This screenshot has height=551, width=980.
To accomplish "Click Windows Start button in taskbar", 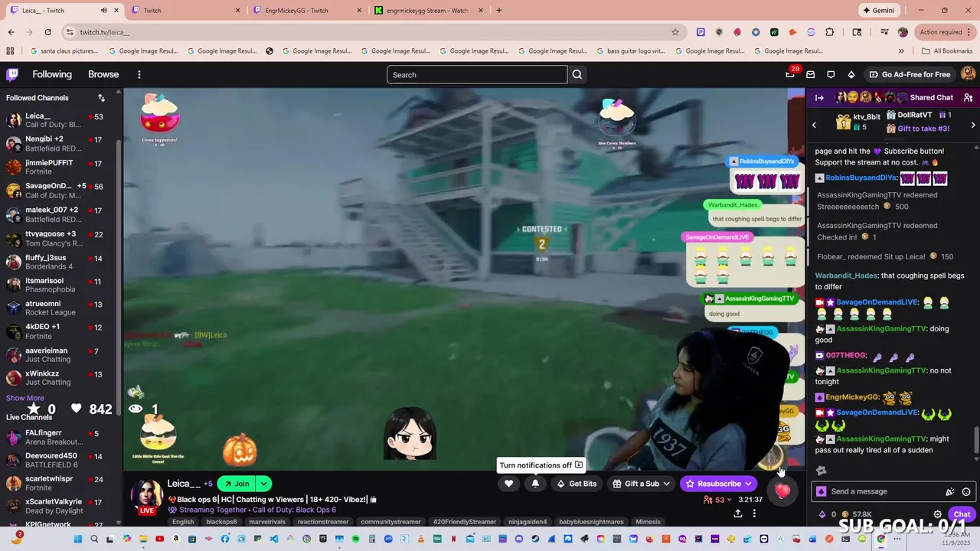I will click(x=77, y=540).
